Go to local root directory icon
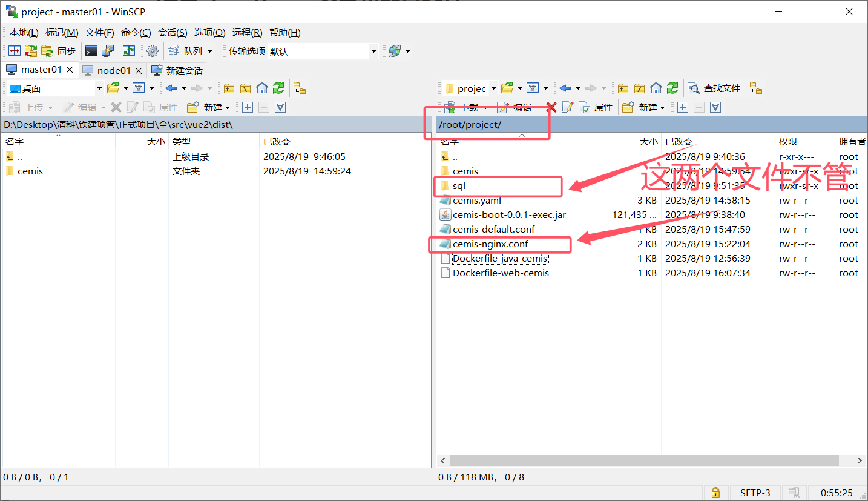 245,88
